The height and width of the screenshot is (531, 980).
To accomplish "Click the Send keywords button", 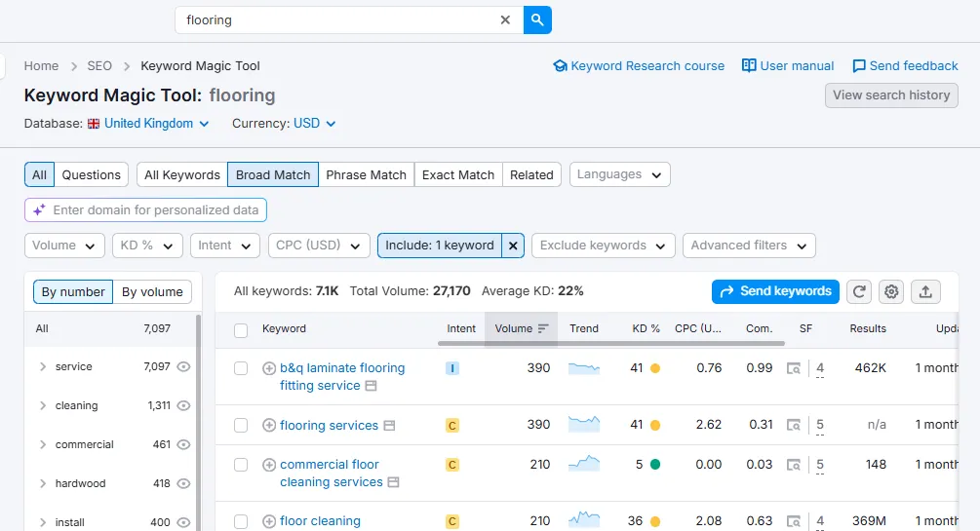I will tap(775, 291).
